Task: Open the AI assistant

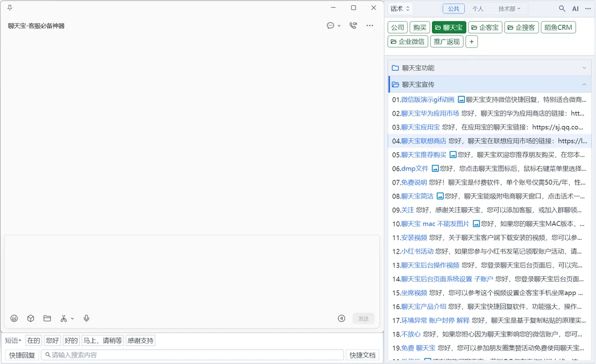Action: (576, 8)
